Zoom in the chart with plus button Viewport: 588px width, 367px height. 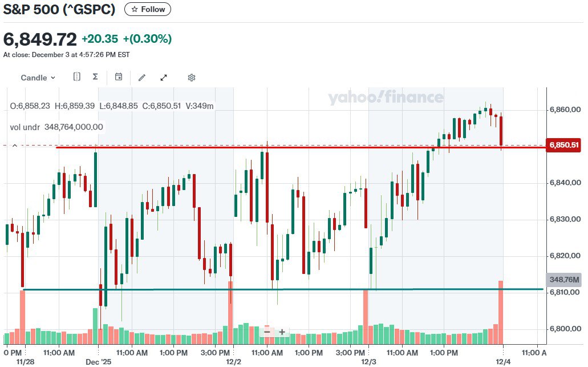click(282, 332)
